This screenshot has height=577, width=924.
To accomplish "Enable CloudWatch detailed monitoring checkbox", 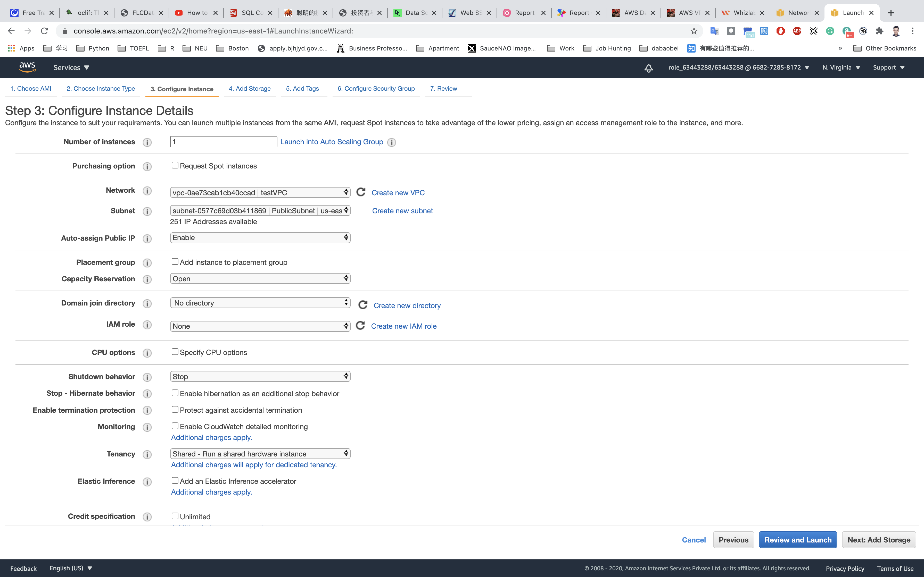I will 175,426.
